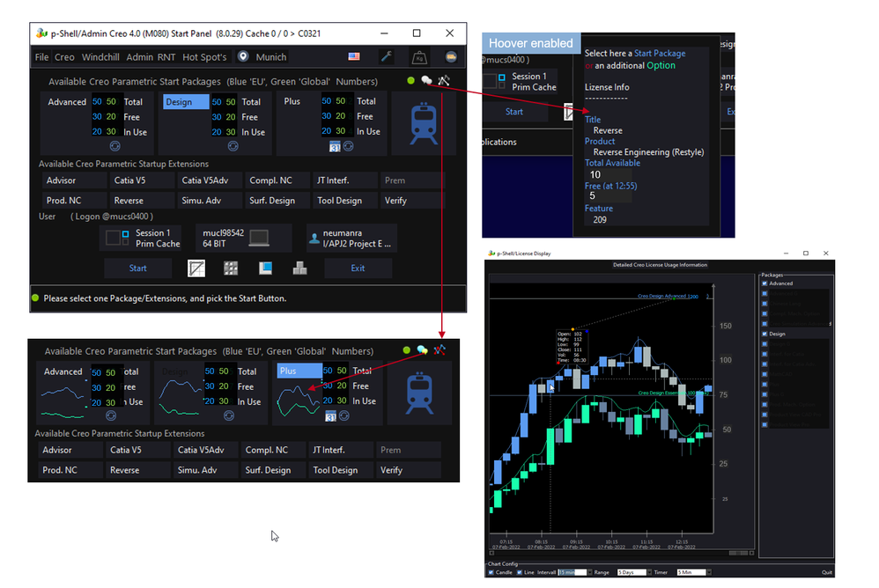Toggle Session 1 Prim Cache checkbox
This screenshot has width=879, height=588.
coord(126,233)
